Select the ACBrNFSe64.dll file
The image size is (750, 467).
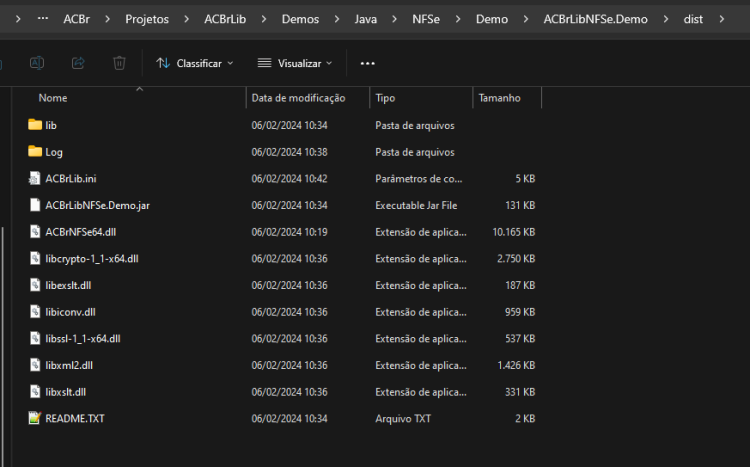[x=80, y=232]
